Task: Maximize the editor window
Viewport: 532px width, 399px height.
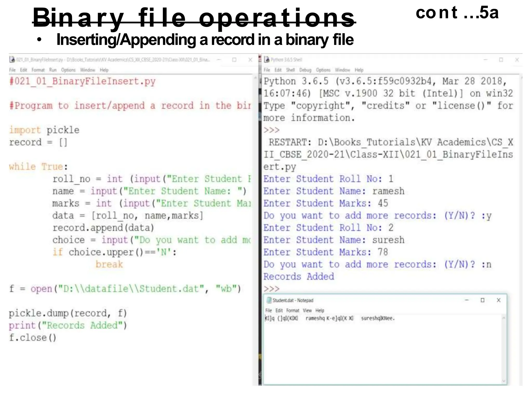Action: coord(234,60)
